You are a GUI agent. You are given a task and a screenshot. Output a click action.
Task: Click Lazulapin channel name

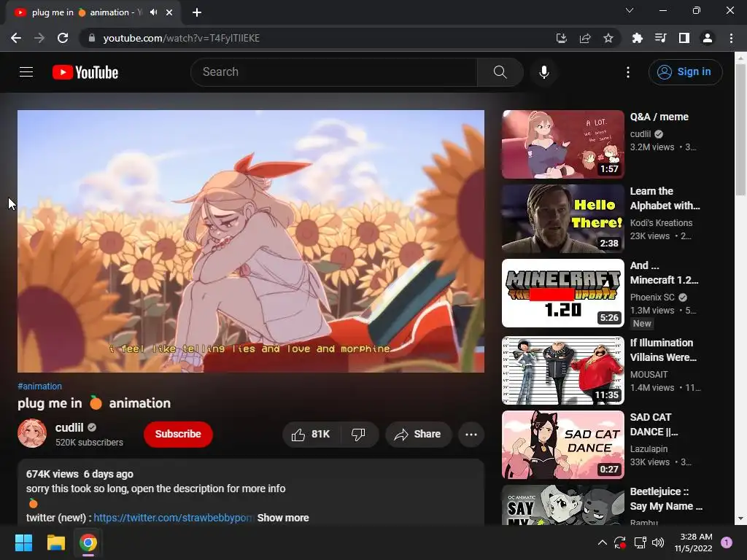pos(649,448)
